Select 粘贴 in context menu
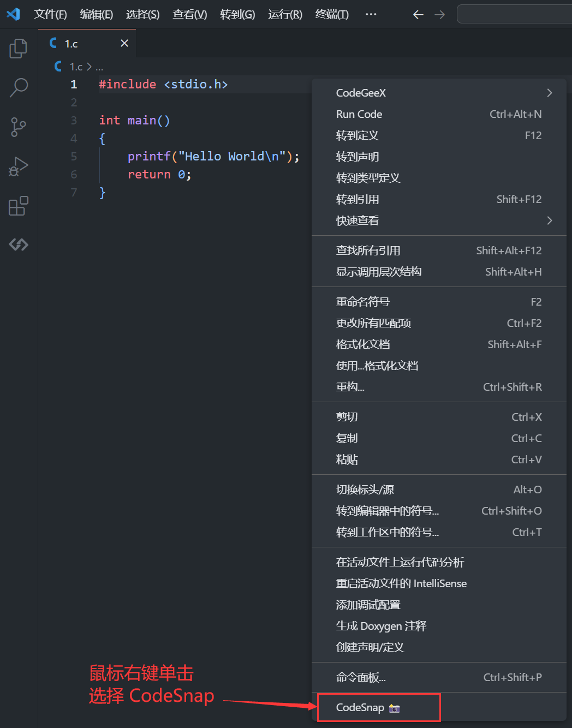The image size is (572, 728). click(439, 460)
